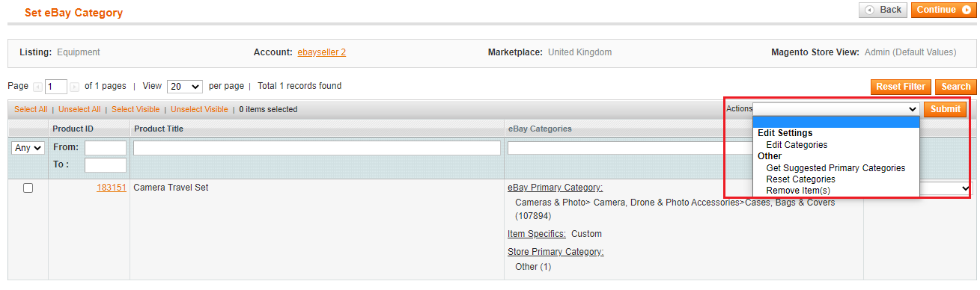Click the Select All link

click(x=31, y=109)
